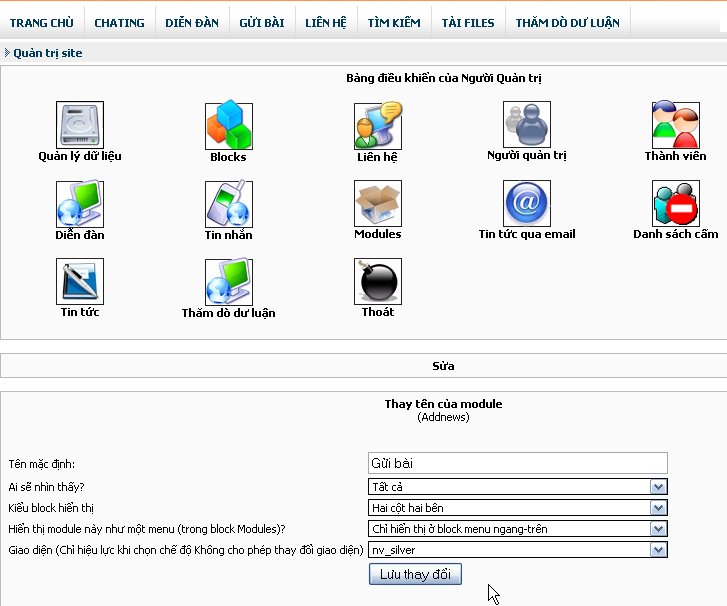Open the Liên hệ contact icon

(x=378, y=125)
